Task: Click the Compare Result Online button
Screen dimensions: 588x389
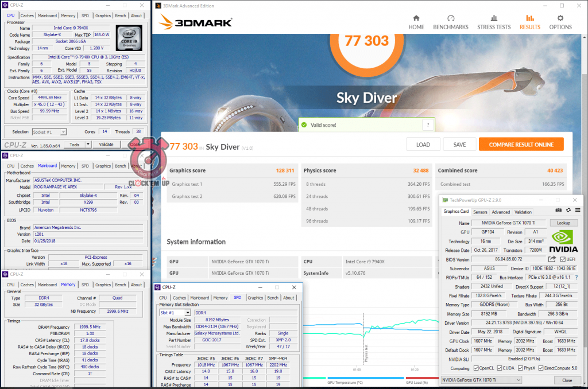Action: [521, 145]
